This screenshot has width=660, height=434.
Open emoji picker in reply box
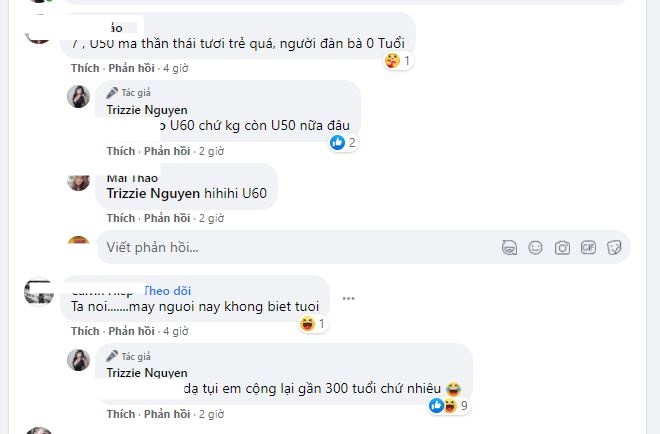tap(535, 248)
